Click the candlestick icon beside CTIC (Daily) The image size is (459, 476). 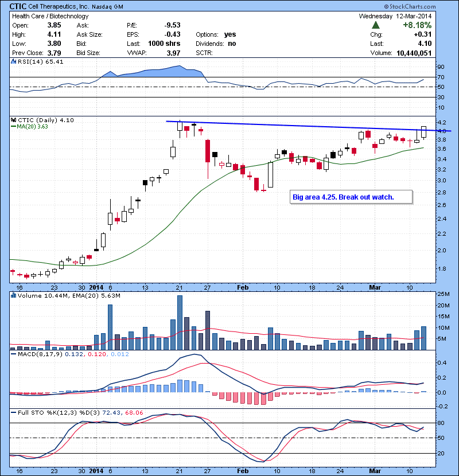pos(13,120)
